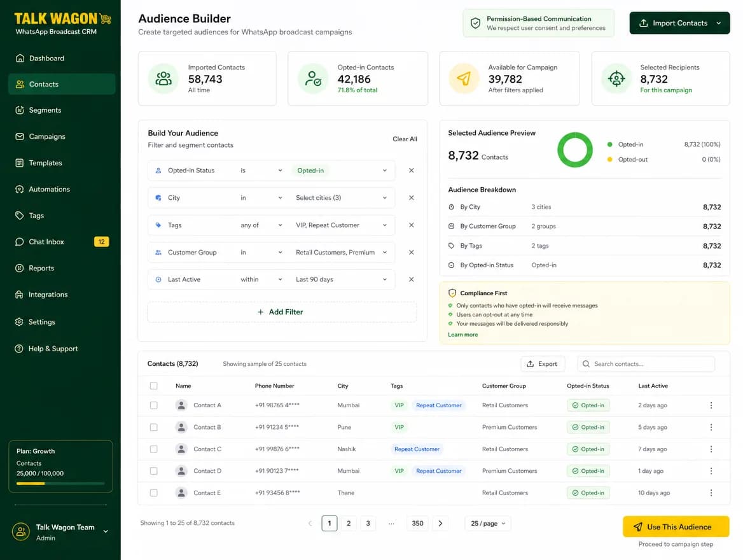Remove the Opted-in Status filter
743x560 pixels.
[x=412, y=171]
